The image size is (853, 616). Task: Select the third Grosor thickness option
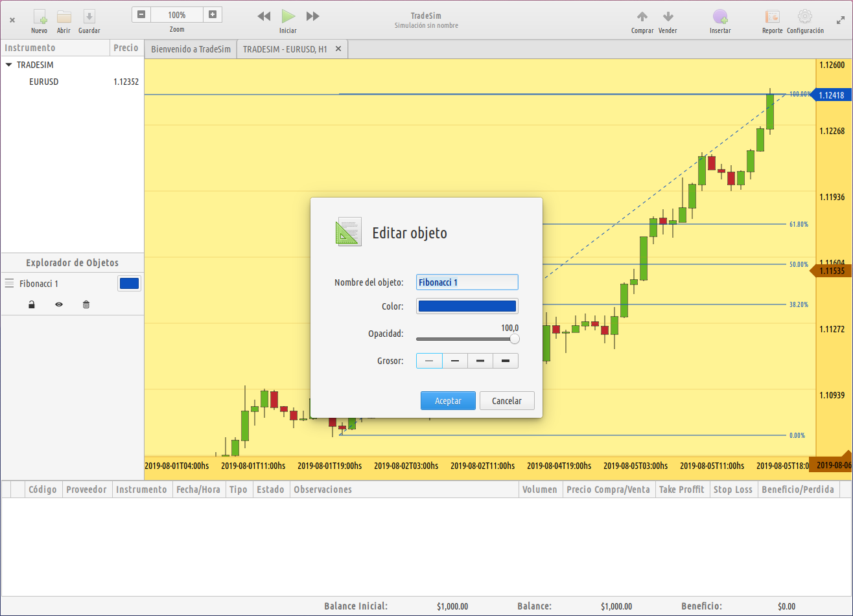coord(480,361)
